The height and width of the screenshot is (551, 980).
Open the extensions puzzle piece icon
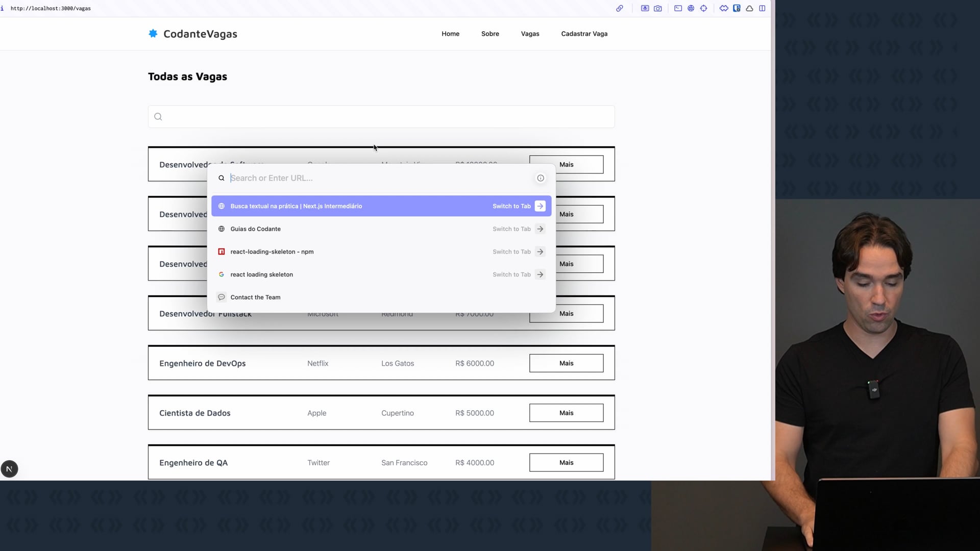(x=724, y=8)
